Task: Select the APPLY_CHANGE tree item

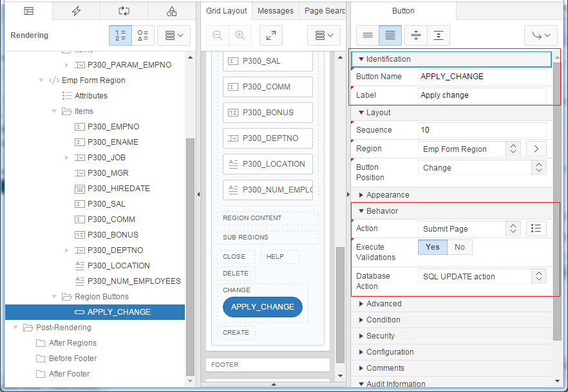Action: [x=95, y=312]
